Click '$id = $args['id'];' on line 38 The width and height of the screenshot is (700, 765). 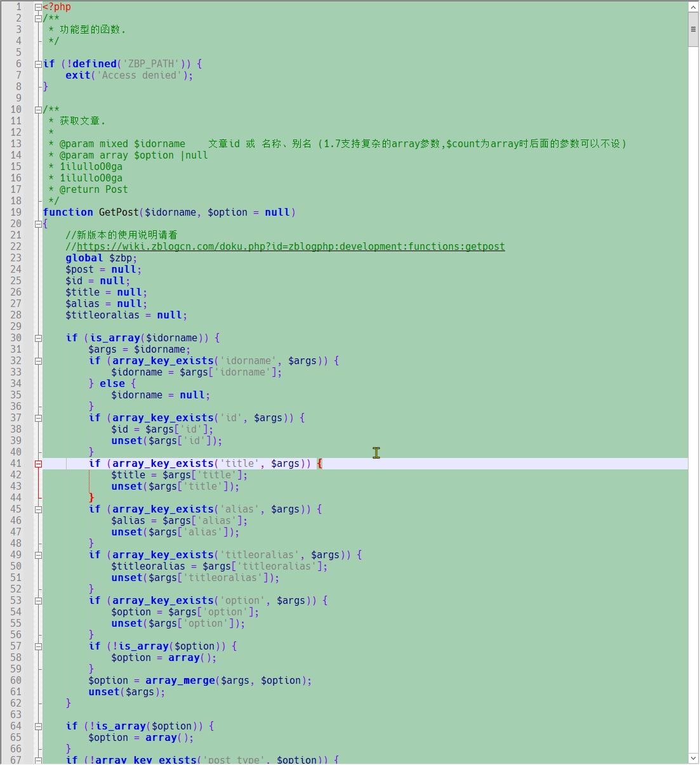162,429
